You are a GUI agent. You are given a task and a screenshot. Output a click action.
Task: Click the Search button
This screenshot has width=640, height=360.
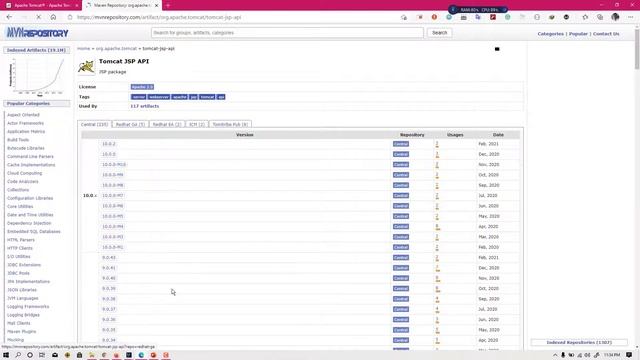[440, 33]
